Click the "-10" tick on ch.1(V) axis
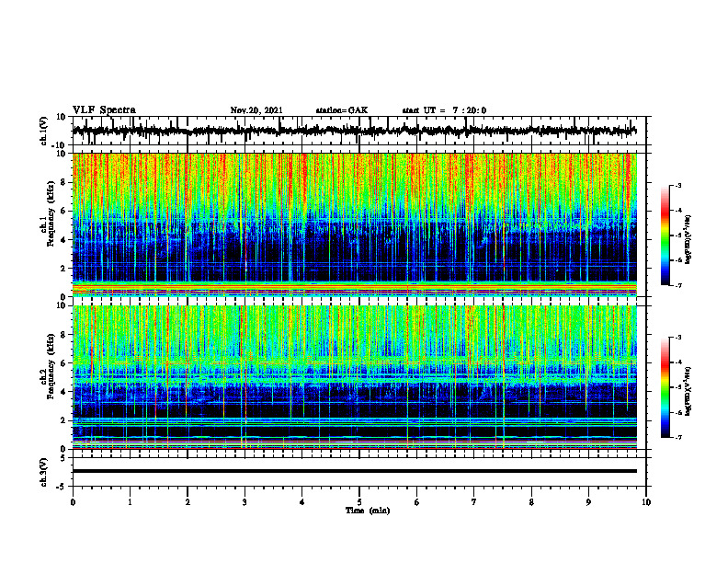This screenshot has width=728, height=563. [x=60, y=145]
